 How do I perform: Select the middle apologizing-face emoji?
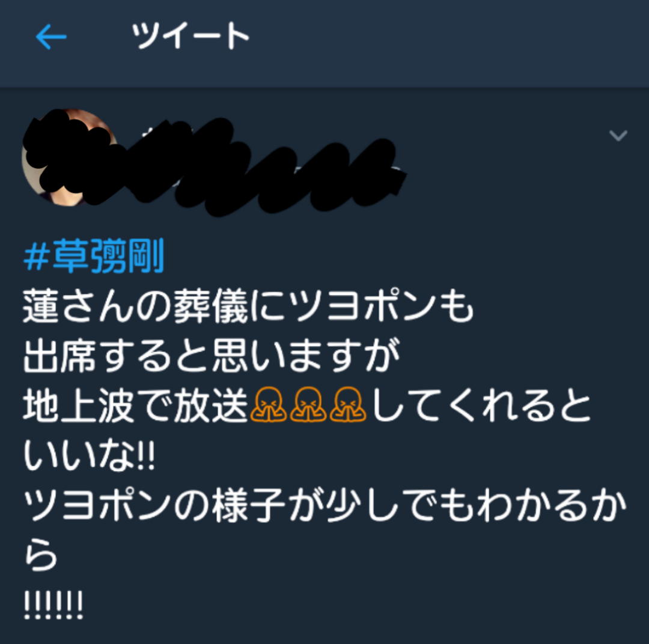click(308, 404)
